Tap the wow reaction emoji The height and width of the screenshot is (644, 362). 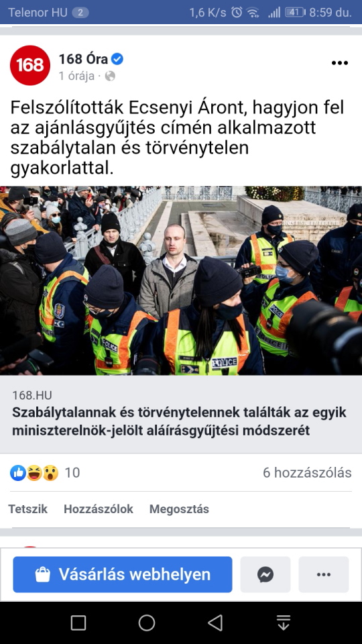pos(51,473)
